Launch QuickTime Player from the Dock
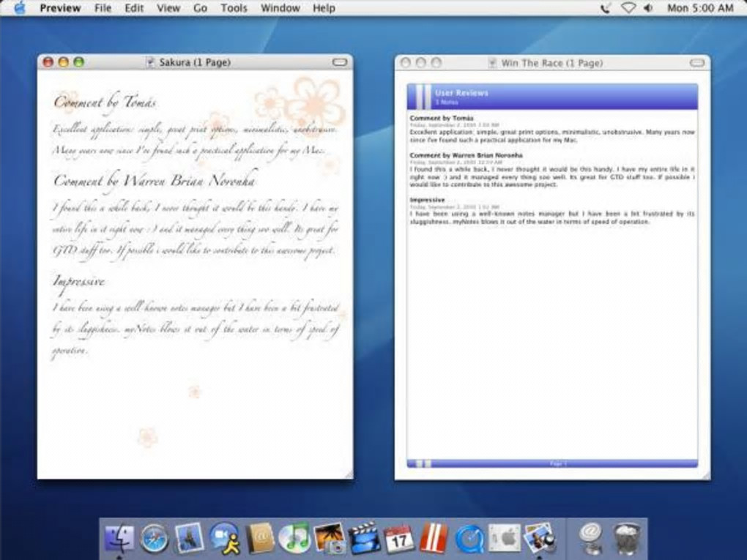 point(469,539)
